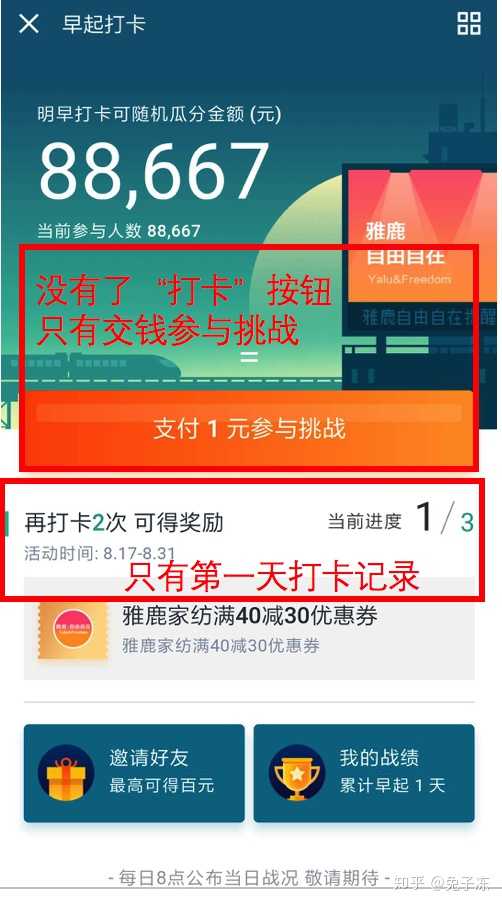Click the 活动时间: 8.17-8.31 text
This screenshot has width=502, height=906.
[99, 553]
